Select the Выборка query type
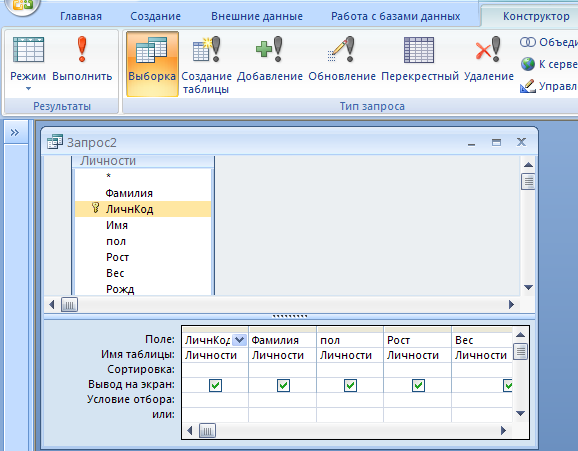Screen dimensions: 578x451 click(152, 63)
